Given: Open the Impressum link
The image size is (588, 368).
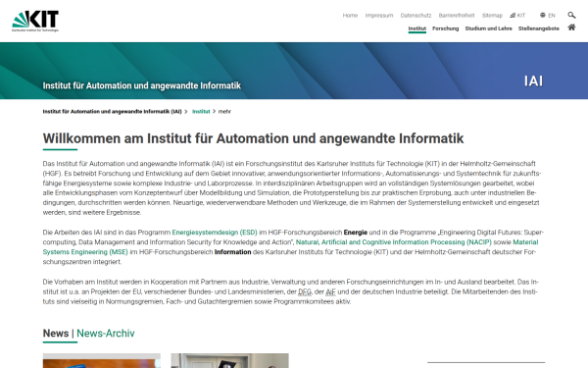Looking at the screenshot, I should coord(379,16).
